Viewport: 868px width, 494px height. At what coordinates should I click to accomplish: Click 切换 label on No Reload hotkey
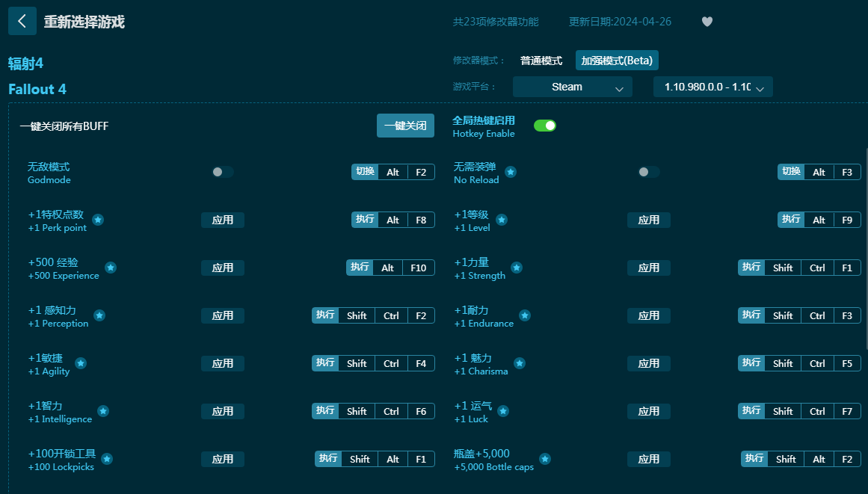click(x=792, y=172)
